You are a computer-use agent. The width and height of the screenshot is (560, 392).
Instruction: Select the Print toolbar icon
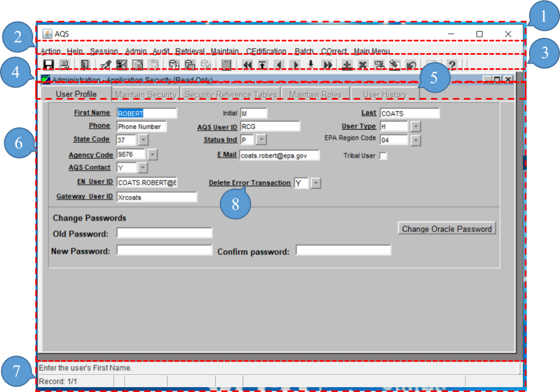point(64,64)
